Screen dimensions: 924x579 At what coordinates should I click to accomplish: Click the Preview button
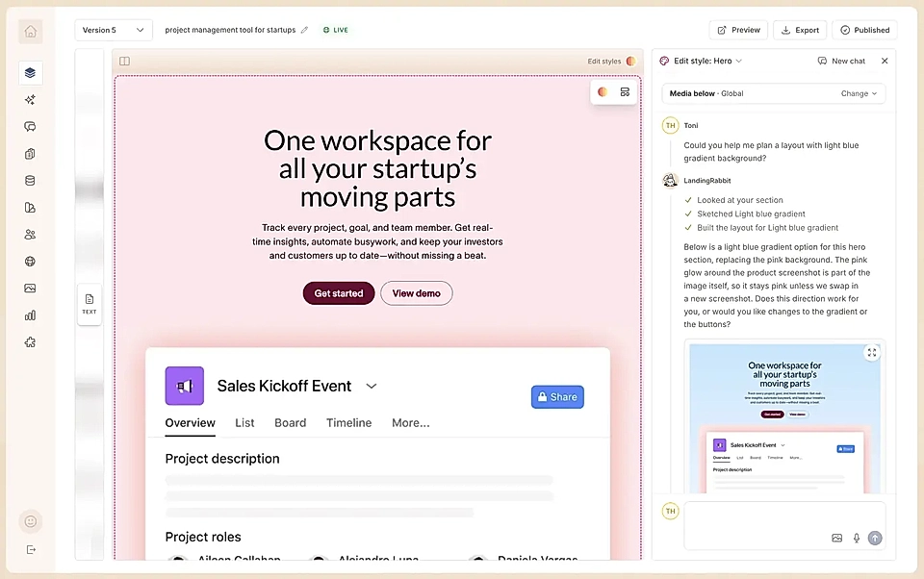(x=738, y=30)
